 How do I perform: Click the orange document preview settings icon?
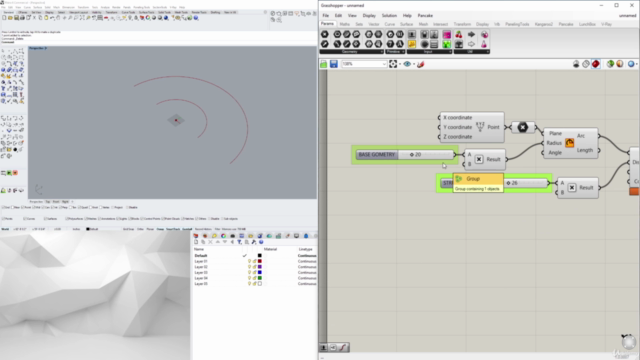[x=620, y=64]
